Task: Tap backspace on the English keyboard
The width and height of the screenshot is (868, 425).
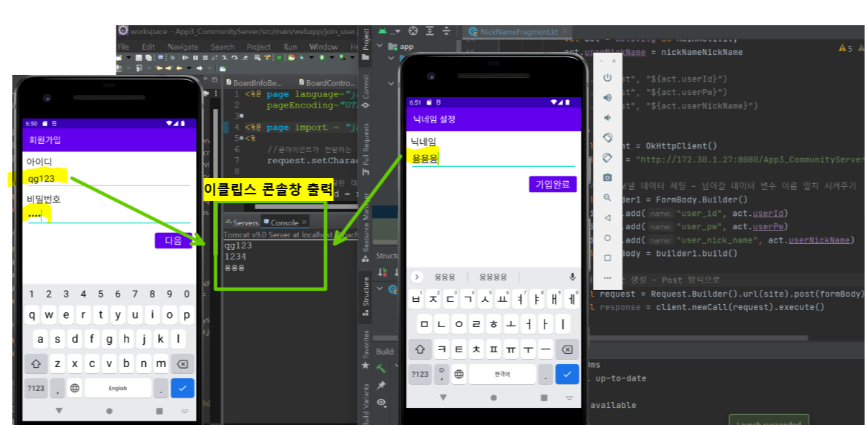Action: (183, 363)
